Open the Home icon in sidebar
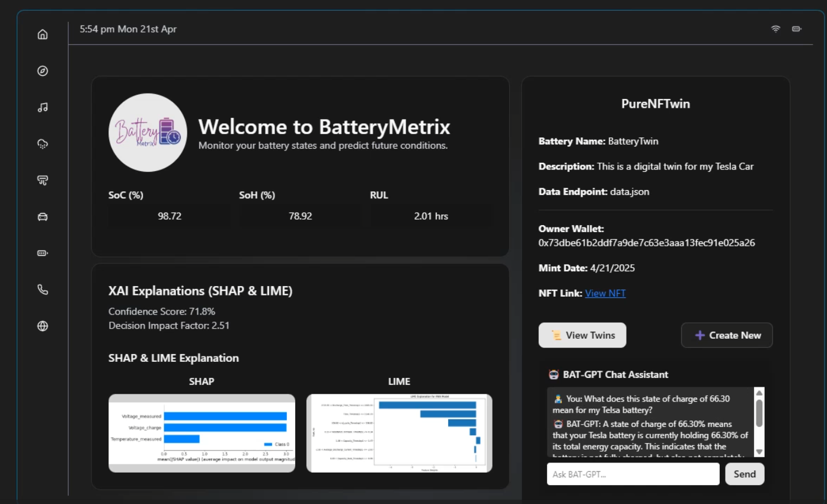The width and height of the screenshot is (827, 504). click(x=43, y=34)
